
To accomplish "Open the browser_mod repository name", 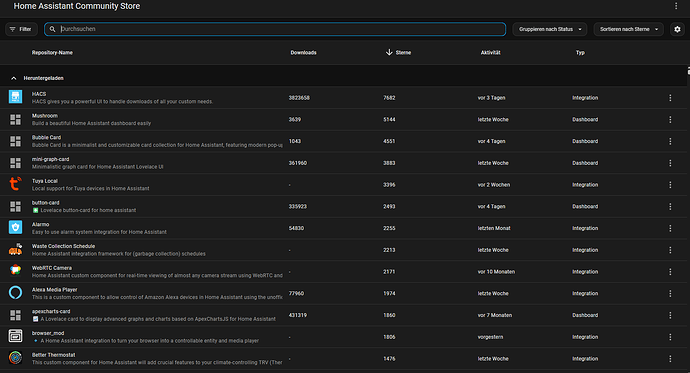I will tap(48, 333).
